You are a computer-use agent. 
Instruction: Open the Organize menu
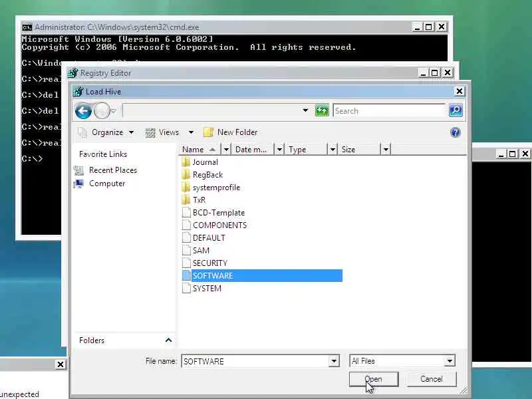[x=106, y=132]
